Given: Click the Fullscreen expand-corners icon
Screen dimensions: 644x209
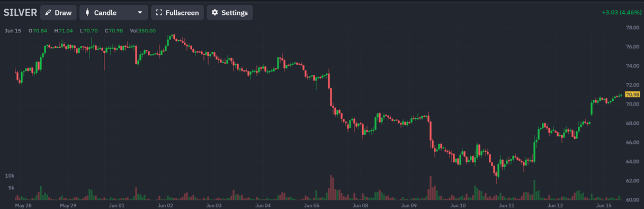Looking at the screenshot, I should 159,13.
